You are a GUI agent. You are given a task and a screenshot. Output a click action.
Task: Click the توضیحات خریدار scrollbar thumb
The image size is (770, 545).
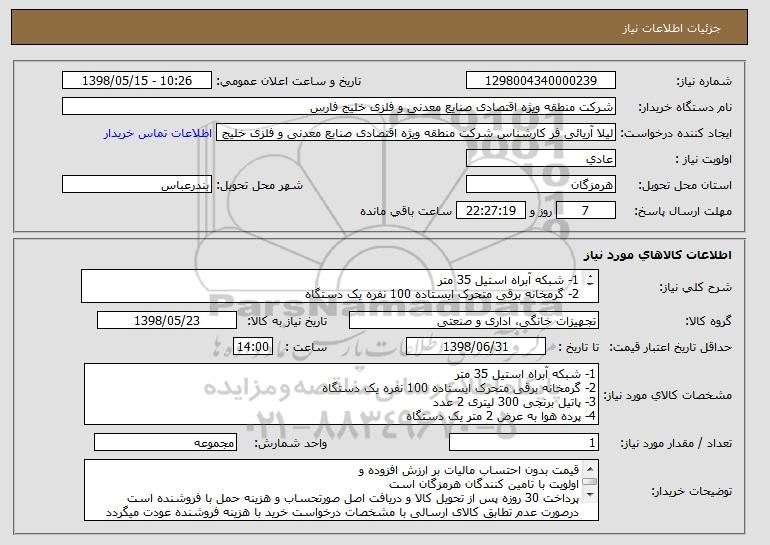590,482
